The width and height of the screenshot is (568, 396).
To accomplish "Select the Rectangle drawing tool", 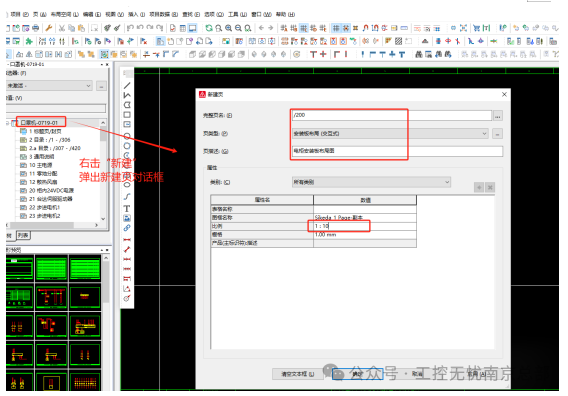I will coord(127,115).
